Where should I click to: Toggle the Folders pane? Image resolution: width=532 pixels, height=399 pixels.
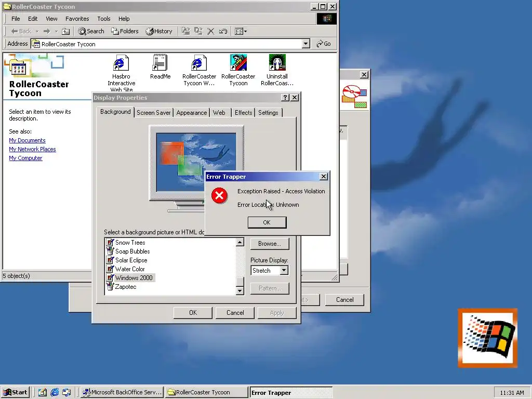click(x=125, y=31)
